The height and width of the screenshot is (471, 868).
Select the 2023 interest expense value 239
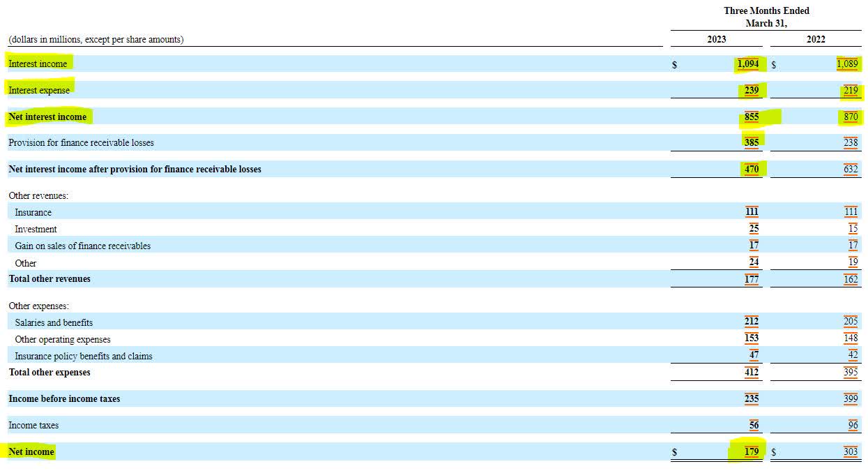pos(752,90)
